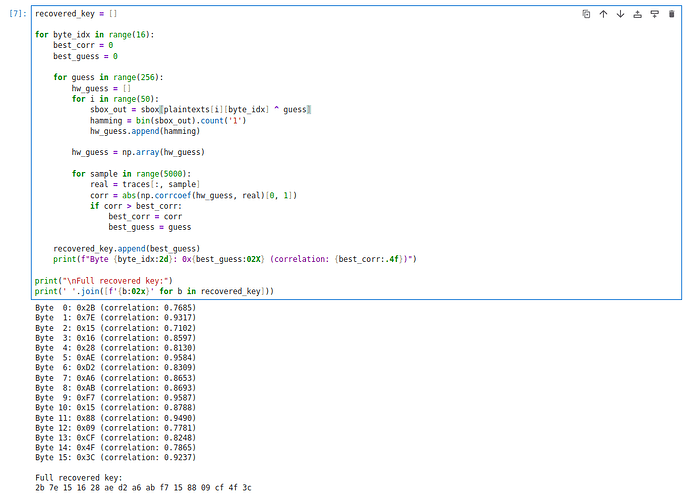
Task: Click output row 'Byte 15: 0x3C'
Action: [115, 458]
